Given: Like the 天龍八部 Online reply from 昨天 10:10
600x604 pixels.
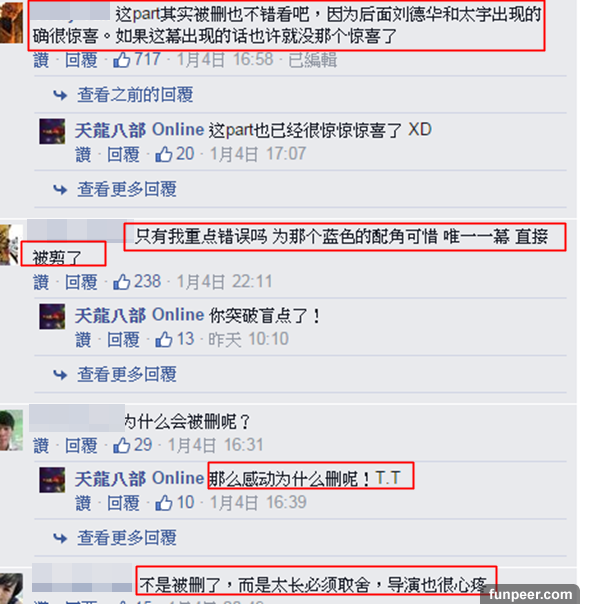Looking at the screenshot, I should [83, 340].
